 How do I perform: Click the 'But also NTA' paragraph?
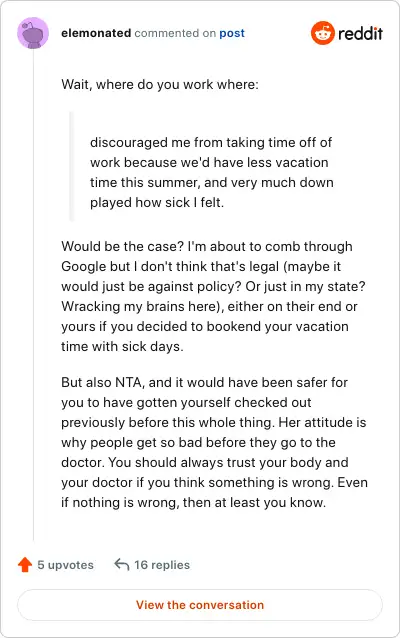tap(214, 442)
